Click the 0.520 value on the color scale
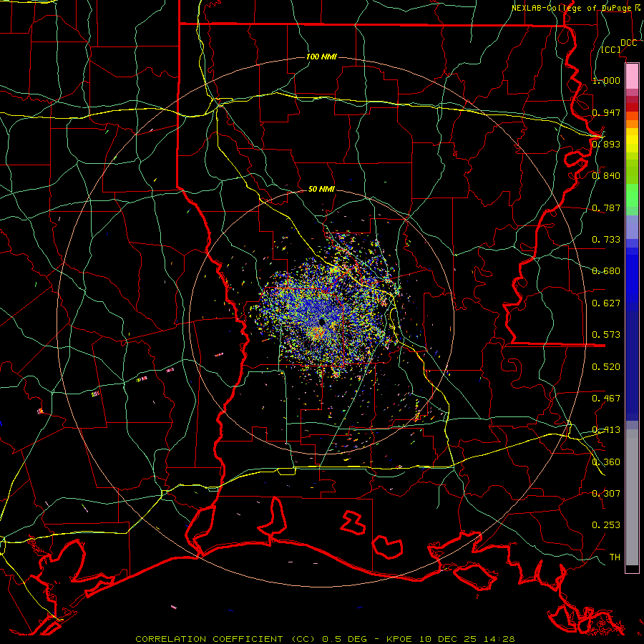The width and height of the screenshot is (644, 644). 606,366
